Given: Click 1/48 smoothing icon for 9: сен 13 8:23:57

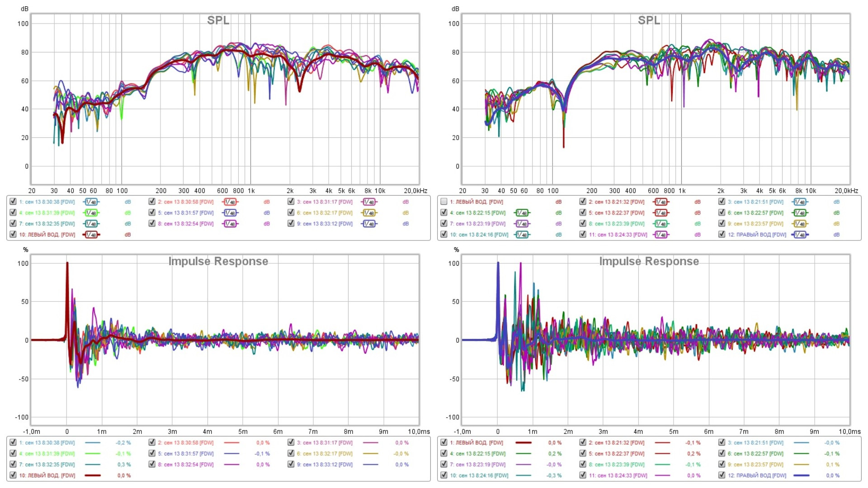Looking at the screenshot, I should point(800,224).
